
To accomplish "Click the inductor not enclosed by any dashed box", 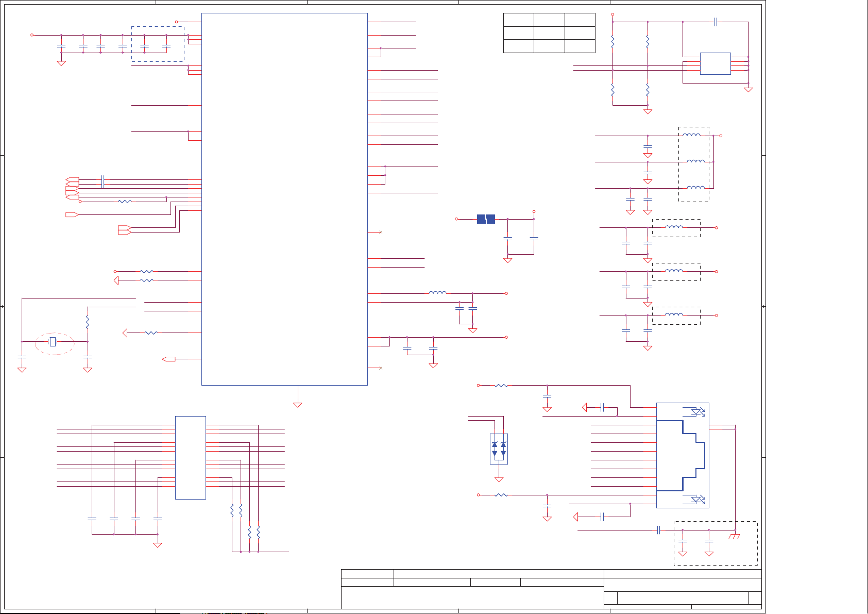I will pos(438,293).
